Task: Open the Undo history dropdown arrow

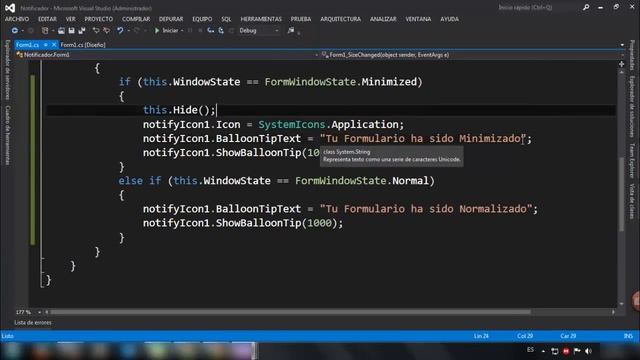Action: [128, 31]
